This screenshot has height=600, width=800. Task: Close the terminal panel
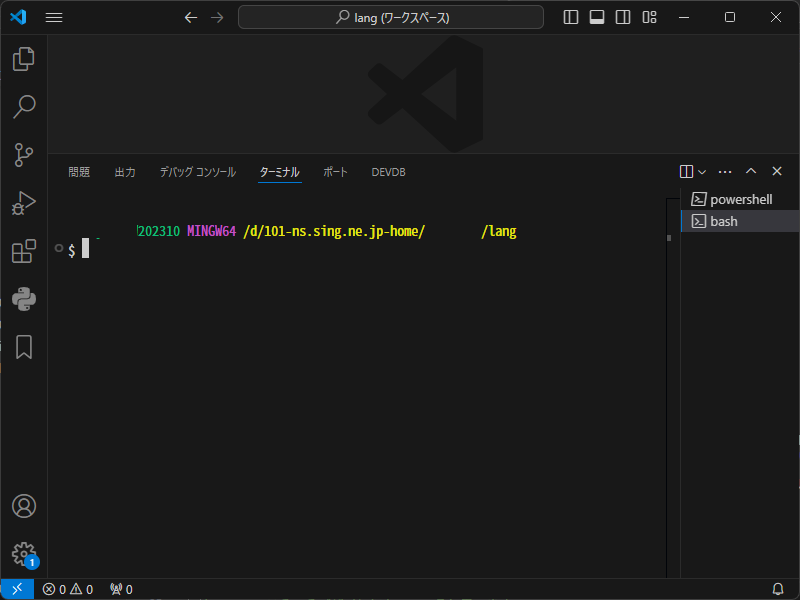[777, 171]
